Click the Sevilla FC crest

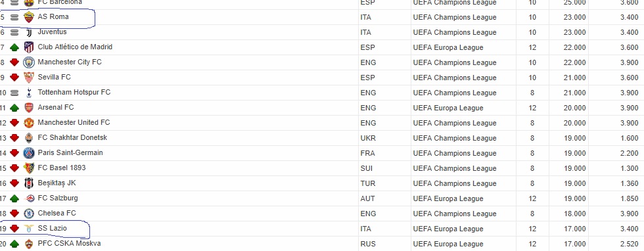(x=29, y=78)
